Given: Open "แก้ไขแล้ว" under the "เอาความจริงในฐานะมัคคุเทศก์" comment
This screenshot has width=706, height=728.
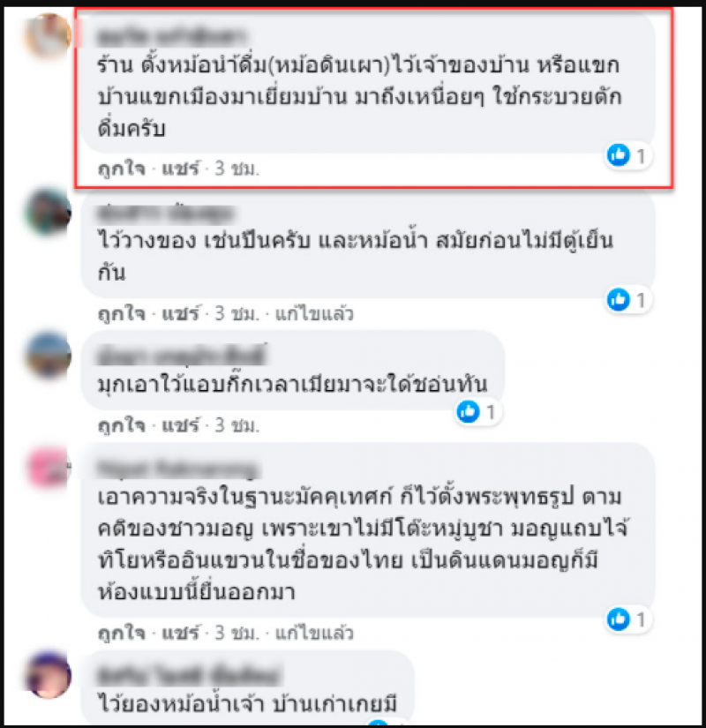Looking at the screenshot, I should pos(314,633).
